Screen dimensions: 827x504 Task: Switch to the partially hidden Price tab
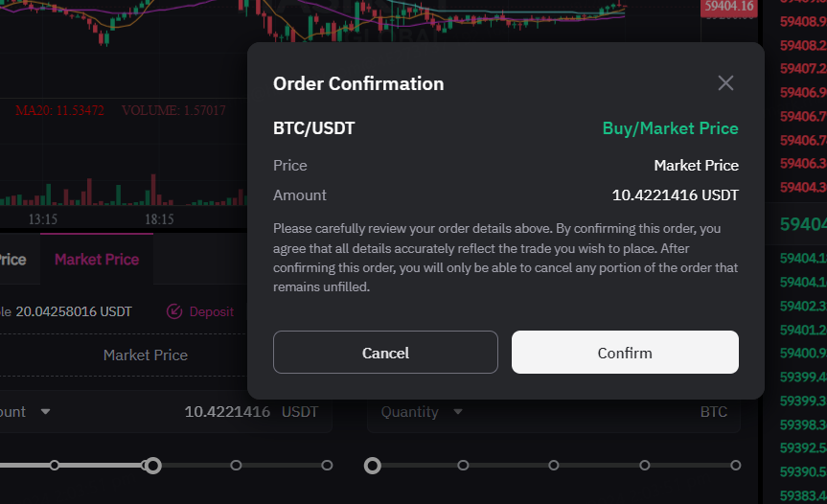point(12,260)
